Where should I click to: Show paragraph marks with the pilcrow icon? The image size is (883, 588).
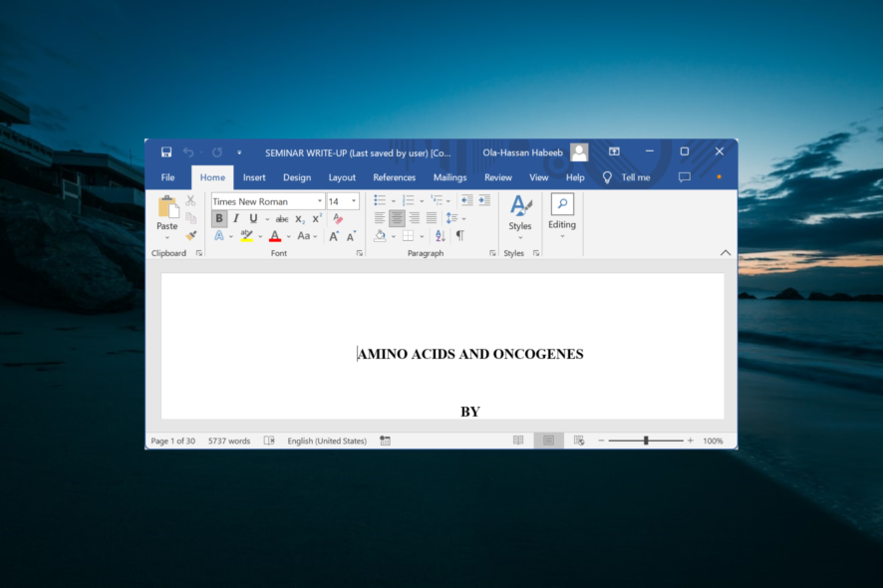(x=460, y=235)
